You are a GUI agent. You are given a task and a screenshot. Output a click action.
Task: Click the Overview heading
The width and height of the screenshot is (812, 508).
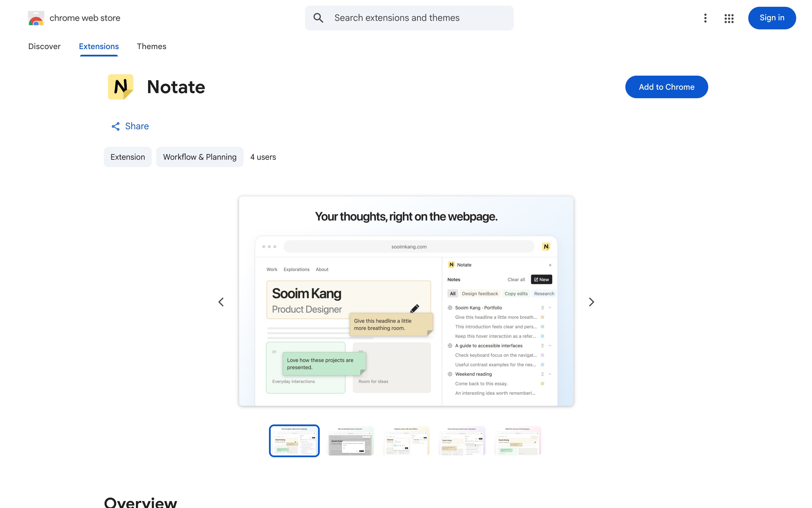coord(140,502)
